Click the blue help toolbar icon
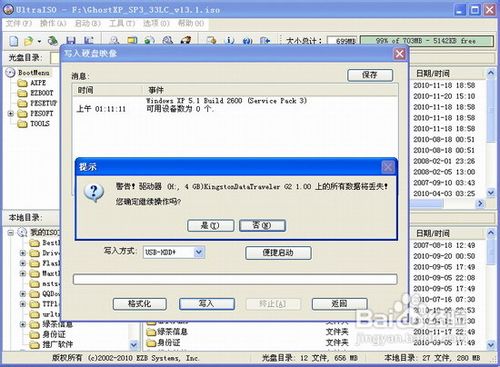500x367 pixels. (247, 41)
